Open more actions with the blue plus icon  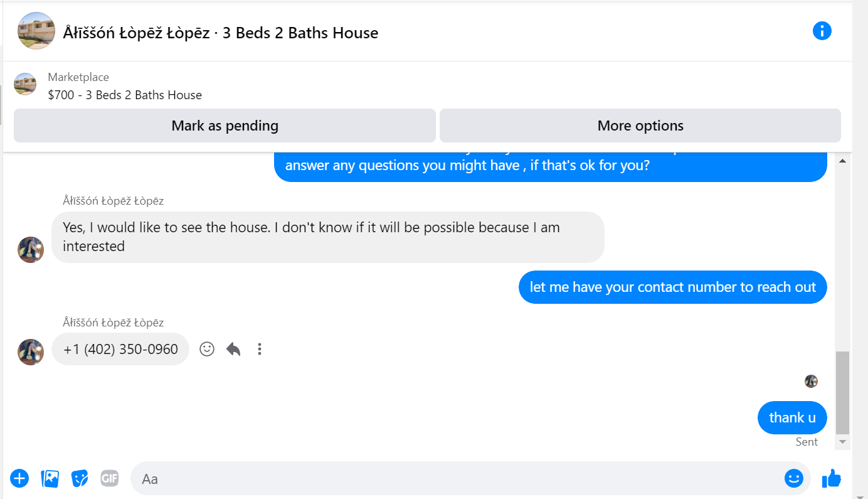click(x=19, y=479)
